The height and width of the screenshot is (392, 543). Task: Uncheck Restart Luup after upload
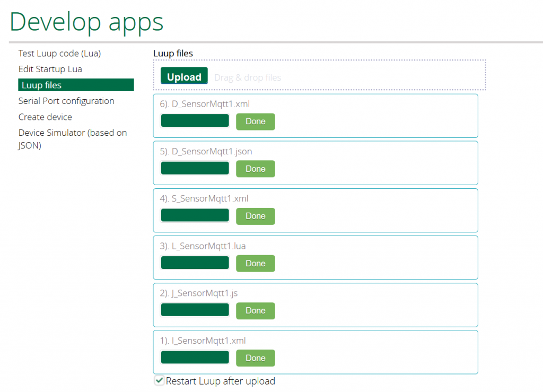pos(159,380)
